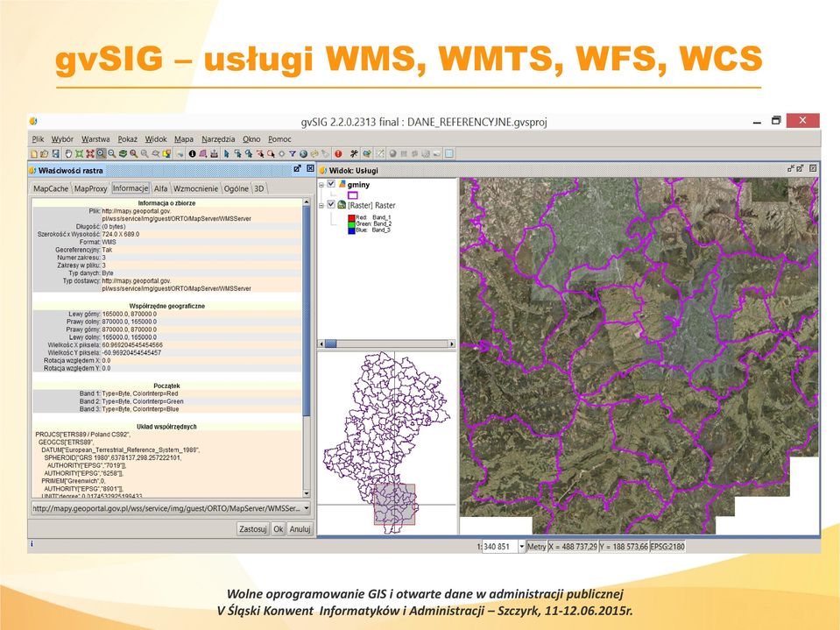Open the Widok menu
The height and width of the screenshot is (630, 840).
tap(156, 139)
